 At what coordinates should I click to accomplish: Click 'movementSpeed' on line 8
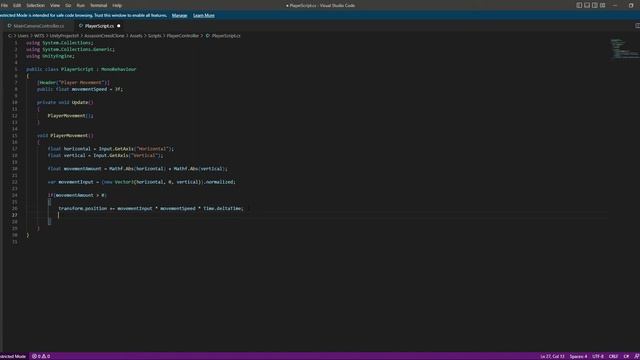pos(89,89)
